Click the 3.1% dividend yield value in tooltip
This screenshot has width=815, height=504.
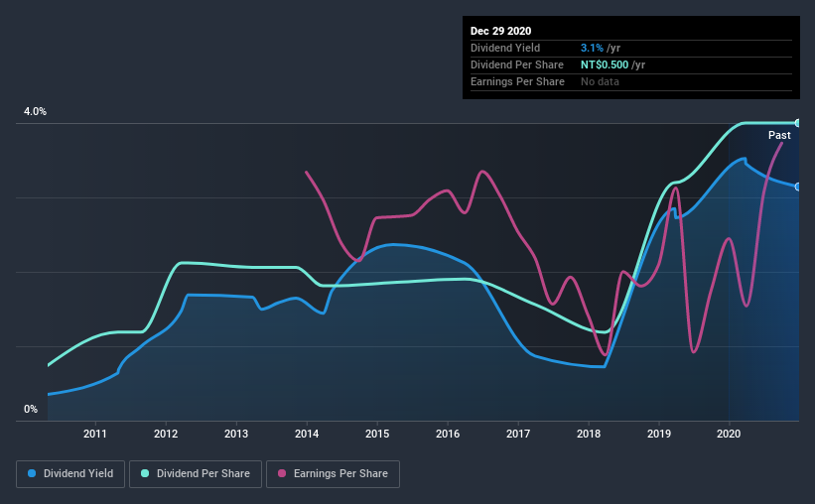[x=592, y=48]
